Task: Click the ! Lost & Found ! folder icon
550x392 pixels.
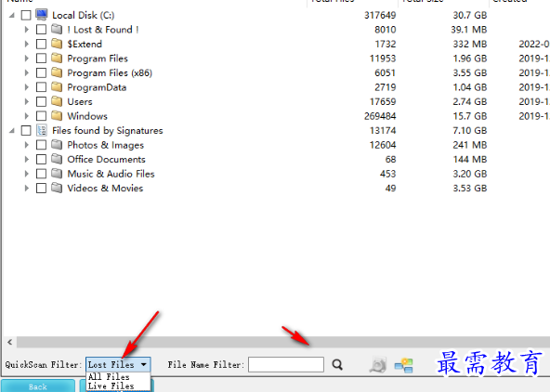Action: point(57,29)
